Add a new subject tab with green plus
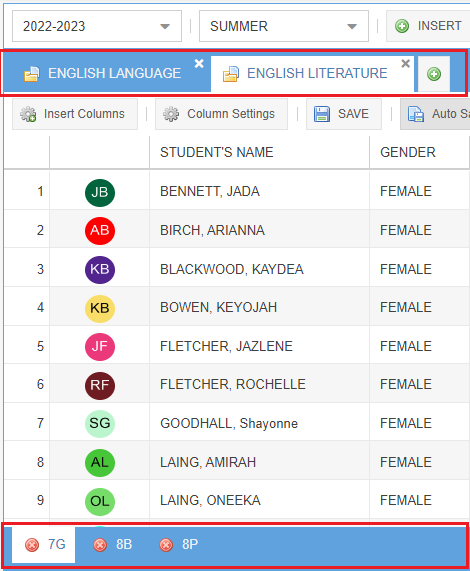The image size is (470, 571). (434, 74)
